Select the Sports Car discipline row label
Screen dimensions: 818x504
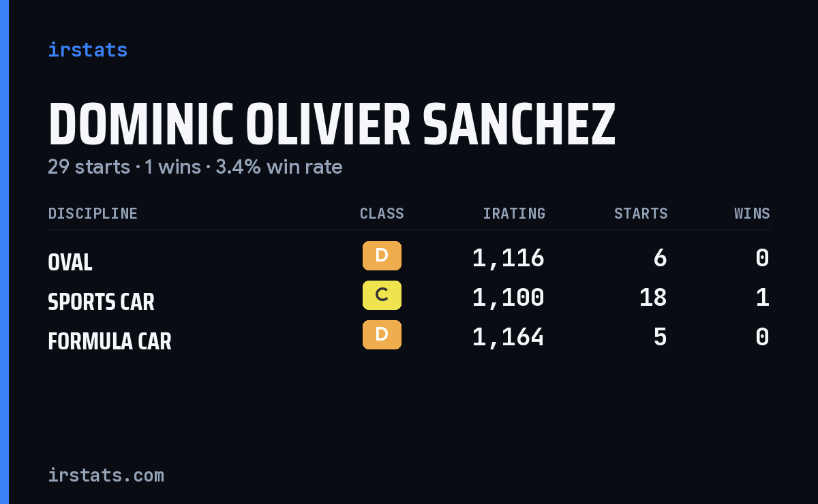point(101,302)
